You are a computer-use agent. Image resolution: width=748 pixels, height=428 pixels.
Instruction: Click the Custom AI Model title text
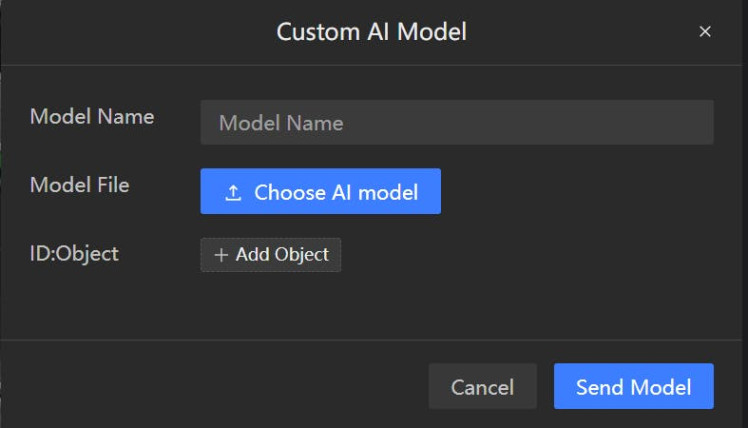tap(371, 32)
